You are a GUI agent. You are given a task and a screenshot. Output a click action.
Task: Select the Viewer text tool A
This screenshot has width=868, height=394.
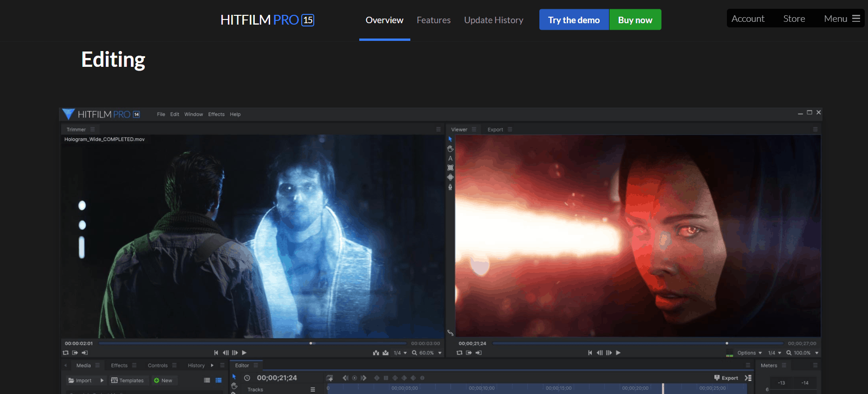tap(450, 158)
